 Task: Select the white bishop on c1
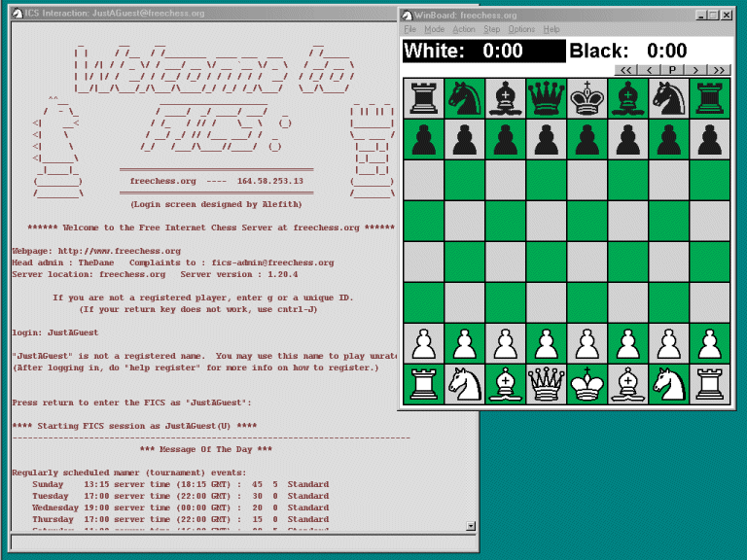506,384
